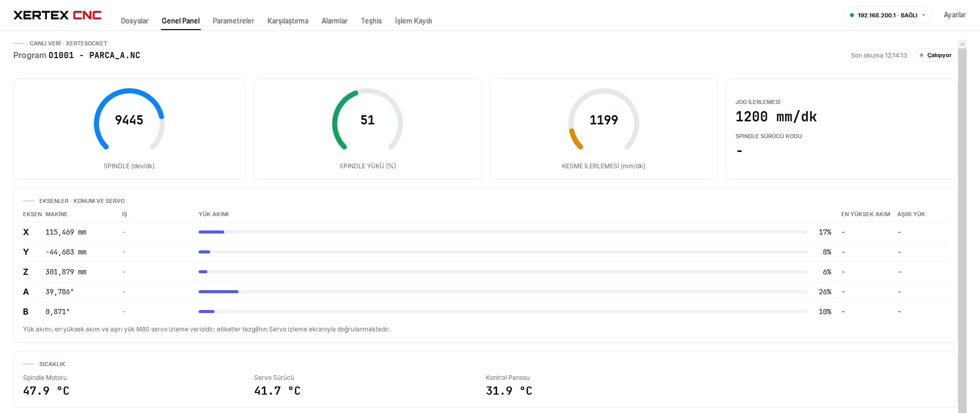Click Y machine position -44,683 mm
The height and width of the screenshot is (413, 980).
click(66, 252)
